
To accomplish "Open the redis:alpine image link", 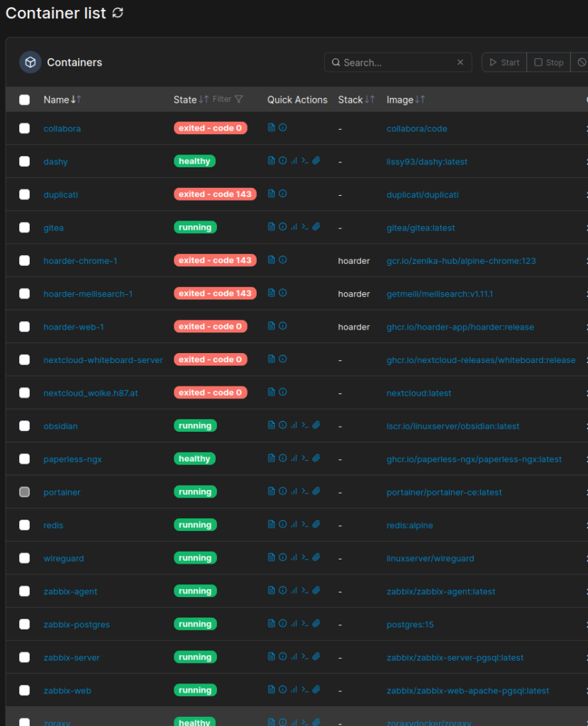I will pyautogui.click(x=409, y=525).
